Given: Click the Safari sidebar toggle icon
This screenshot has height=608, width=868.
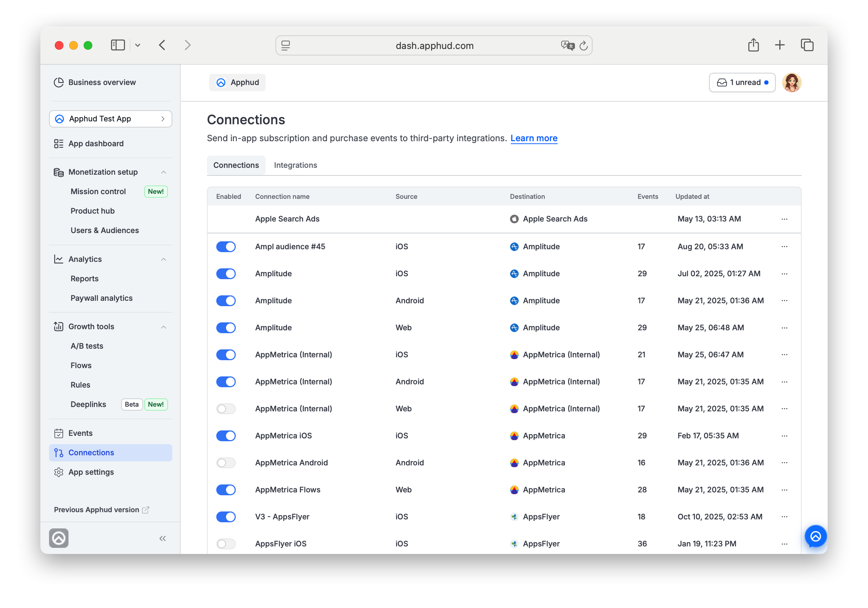Looking at the screenshot, I should click(x=118, y=45).
